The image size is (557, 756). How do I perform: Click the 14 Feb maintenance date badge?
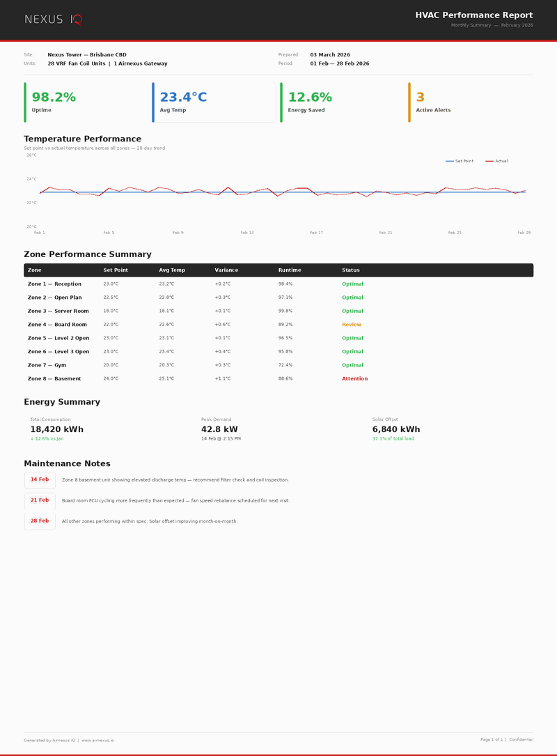(39, 480)
